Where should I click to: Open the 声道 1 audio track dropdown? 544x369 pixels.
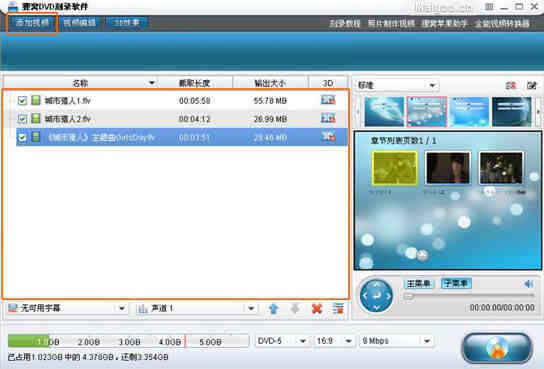pyautogui.click(x=196, y=308)
